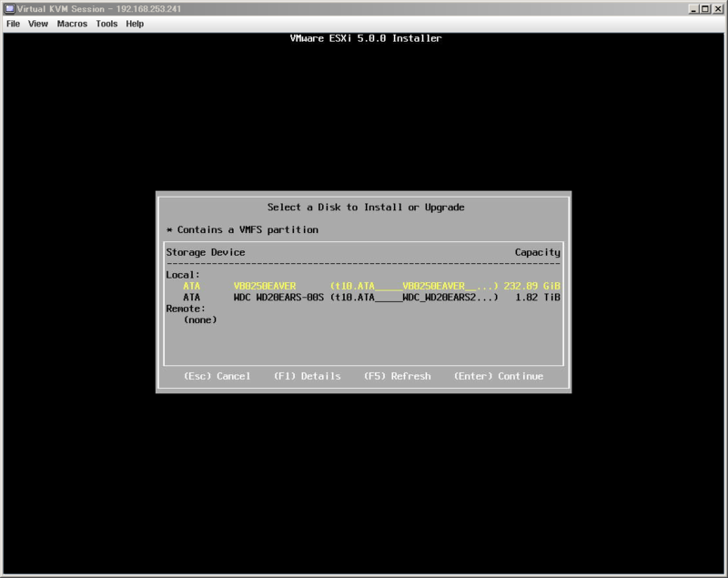
Task: Click the (F1) Details option
Action: pos(307,376)
